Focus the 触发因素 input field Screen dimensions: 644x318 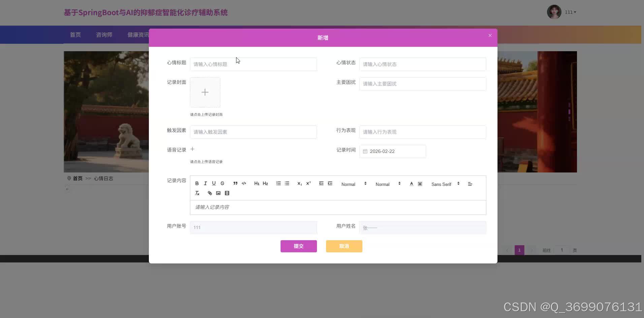tap(253, 132)
